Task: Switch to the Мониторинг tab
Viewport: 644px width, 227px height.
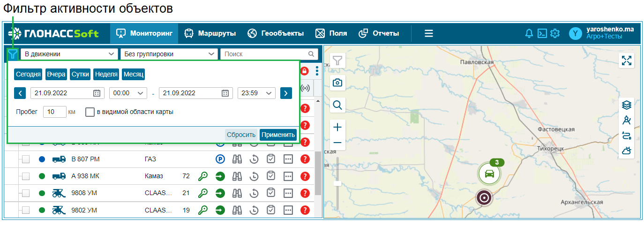Action: (x=144, y=33)
